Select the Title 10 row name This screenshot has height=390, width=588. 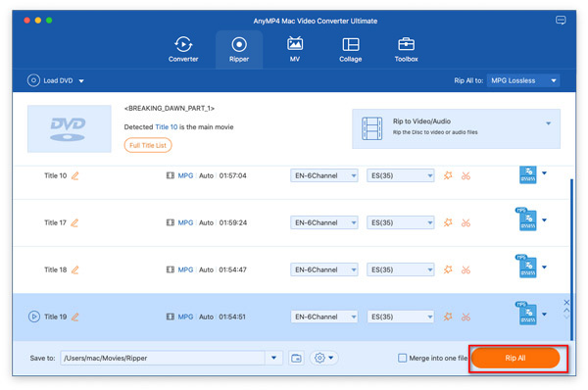[x=55, y=175]
